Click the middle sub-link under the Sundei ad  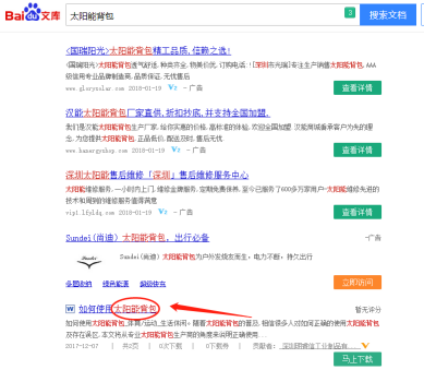tap(116, 284)
